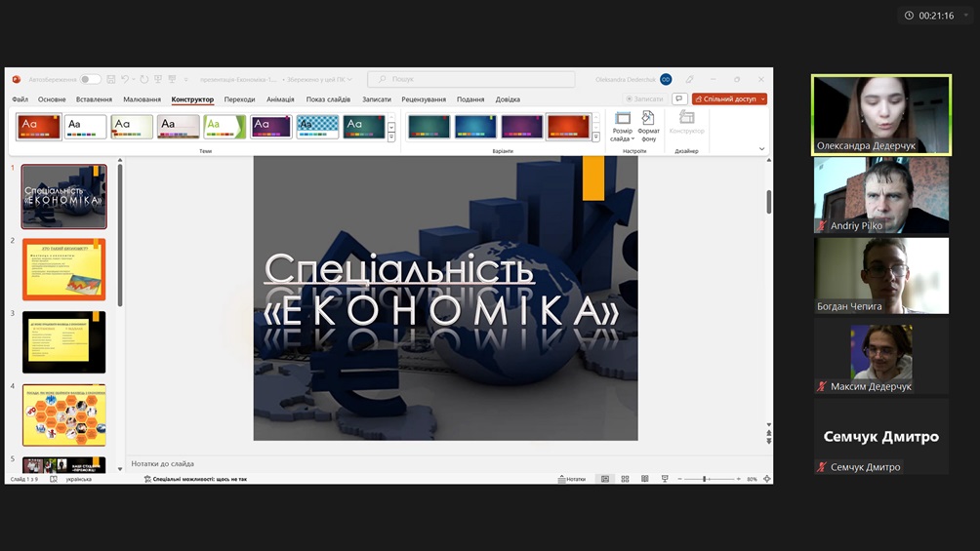This screenshot has width=980, height=551.
Task: Switch to Slide Sorter view
Action: [625, 479]
